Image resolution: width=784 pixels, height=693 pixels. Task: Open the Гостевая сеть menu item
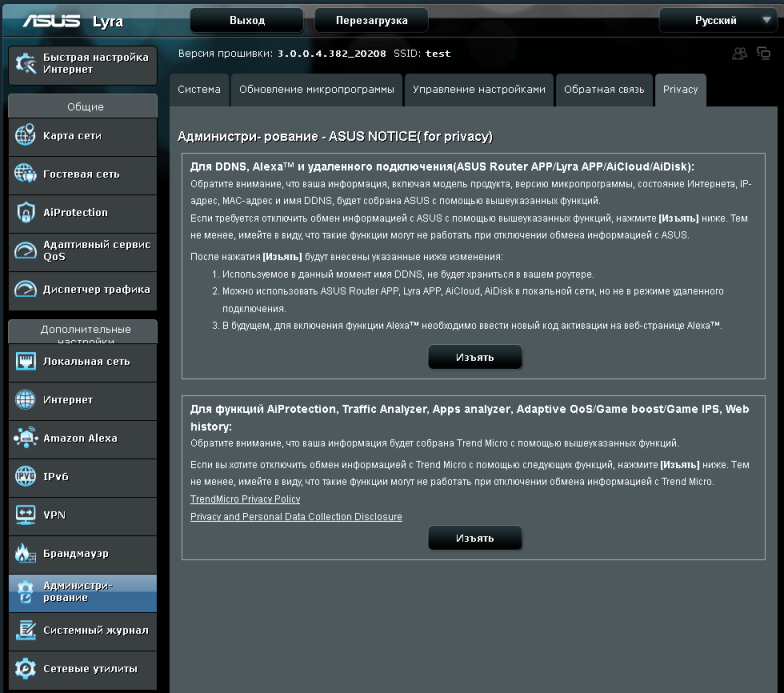coord(83,174)
